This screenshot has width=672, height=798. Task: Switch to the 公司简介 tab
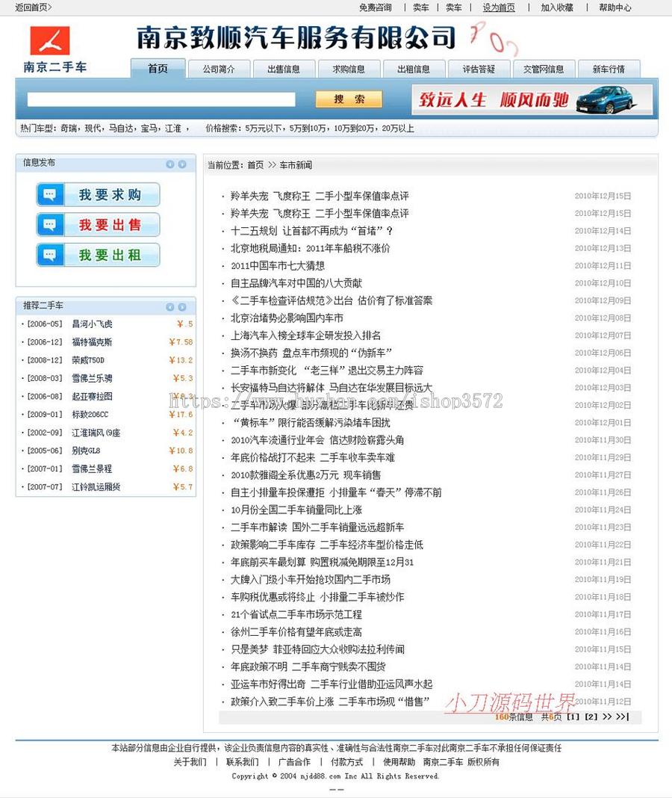tap(219, 69)
